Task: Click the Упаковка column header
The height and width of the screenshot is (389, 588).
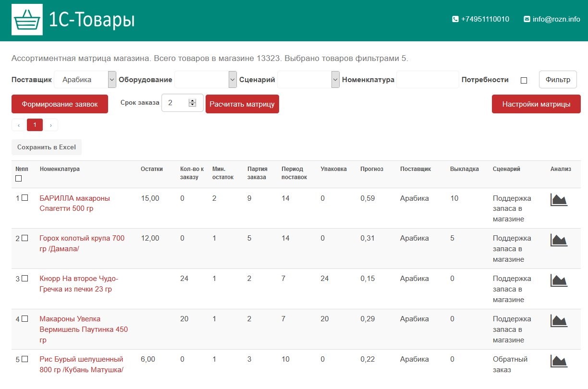Action: coord(333,169)
